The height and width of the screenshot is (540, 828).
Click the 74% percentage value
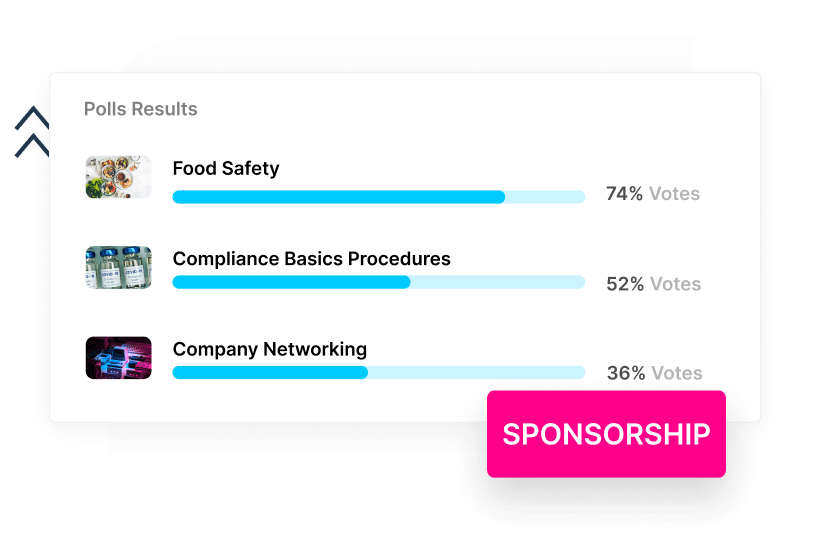[624, 194]
